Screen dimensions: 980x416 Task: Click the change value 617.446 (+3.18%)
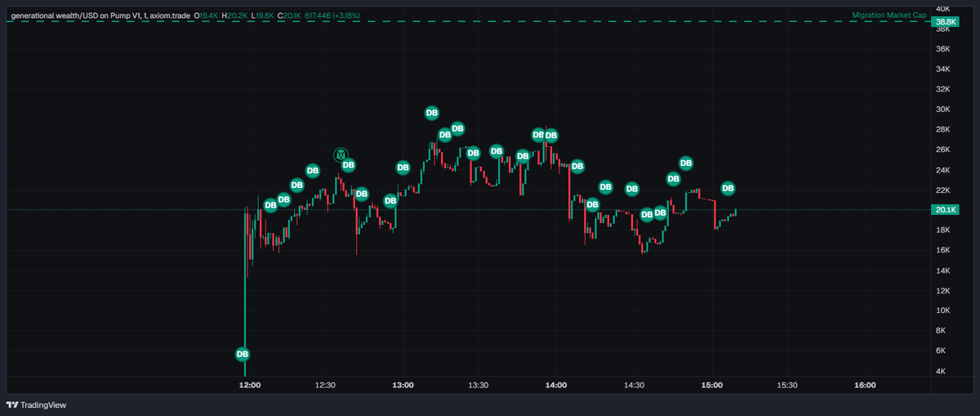pos(332,16)
